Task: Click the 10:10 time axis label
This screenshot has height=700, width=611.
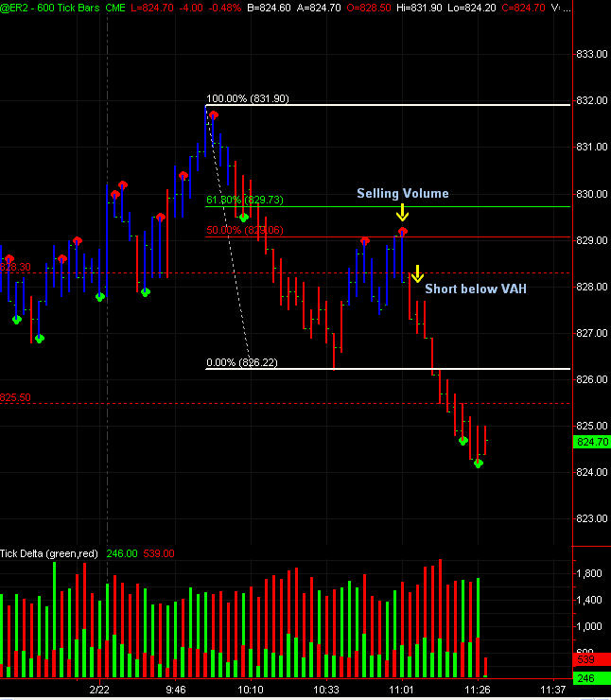Action: (x=251, y=690)
